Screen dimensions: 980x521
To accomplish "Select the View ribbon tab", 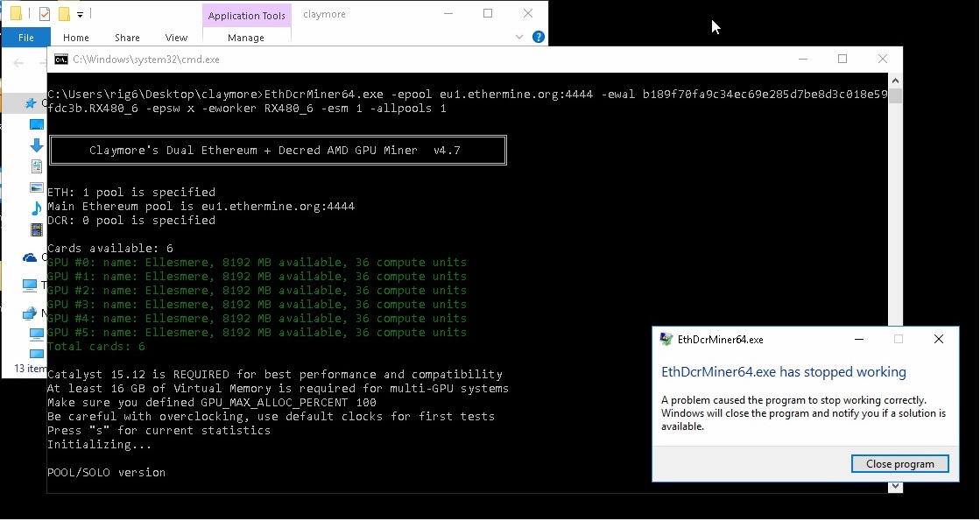I will point(176,38).
